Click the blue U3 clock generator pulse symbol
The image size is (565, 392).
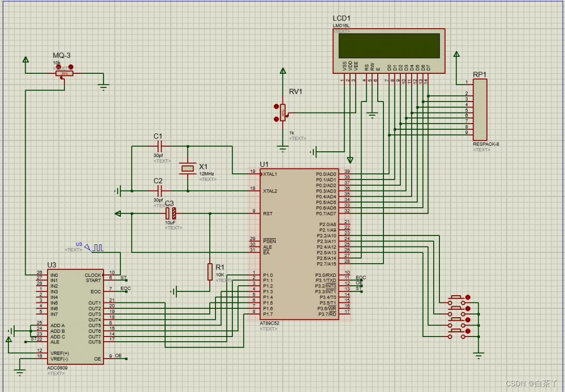(94, 248)
